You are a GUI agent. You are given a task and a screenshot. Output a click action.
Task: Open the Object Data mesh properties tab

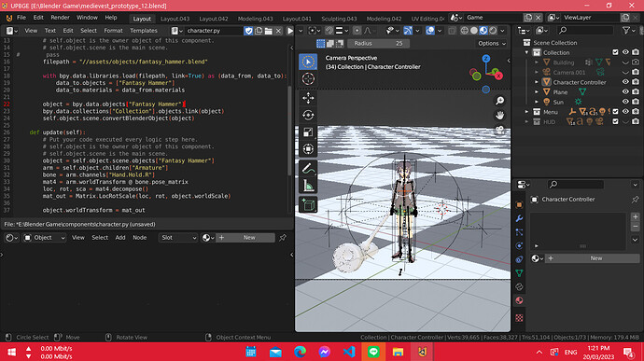[x=519, y=272]
